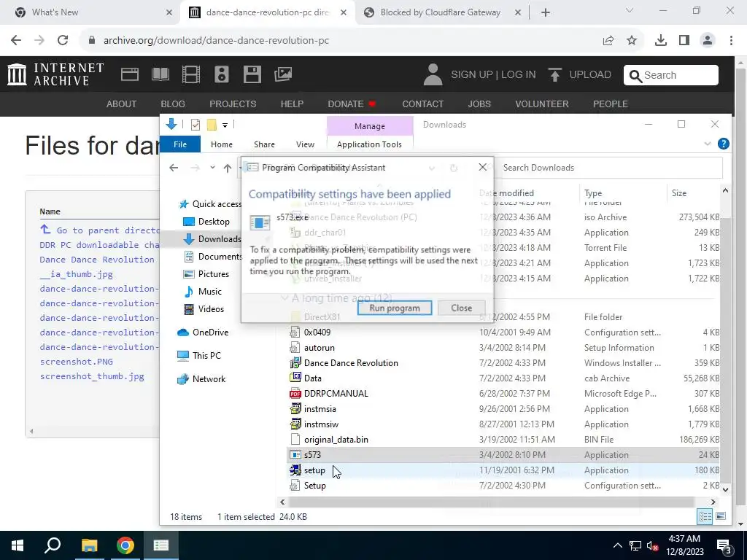Reload the archive.org page

pos(63,41)
